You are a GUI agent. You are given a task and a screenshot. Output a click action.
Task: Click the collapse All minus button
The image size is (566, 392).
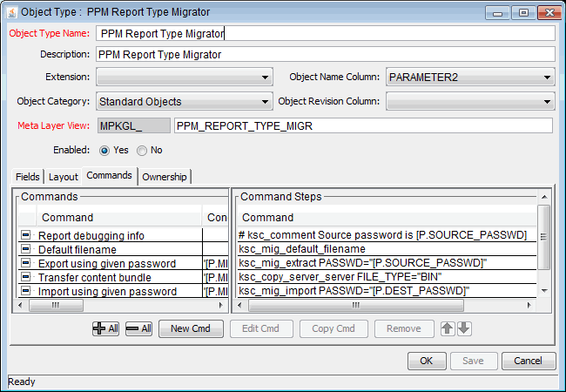coord(138,328)
